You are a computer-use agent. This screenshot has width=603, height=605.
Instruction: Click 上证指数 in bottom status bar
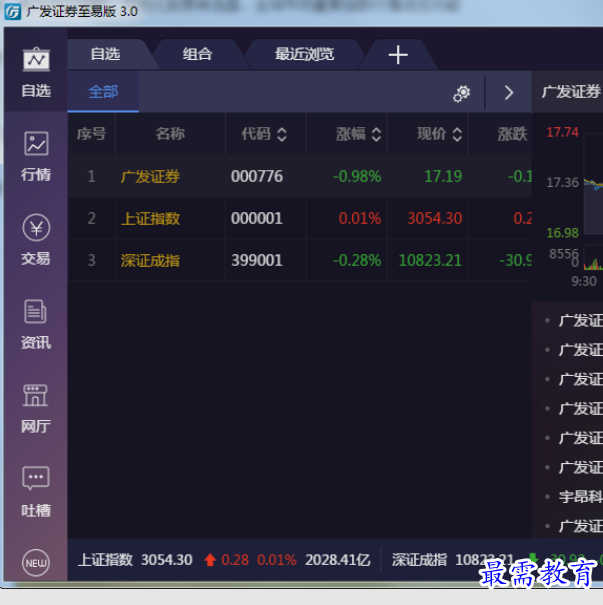(105, 560)
